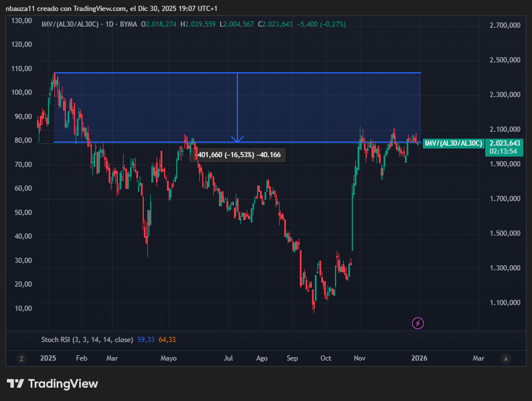
Task: Click the TradingView logo
Action: [53, 384]
